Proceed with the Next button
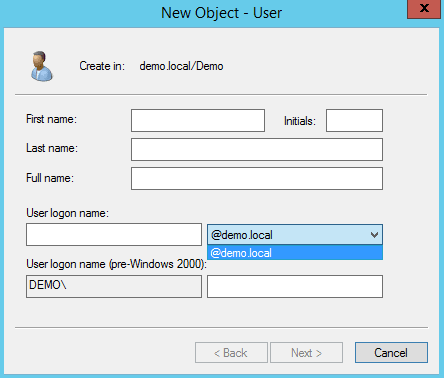The width and height of the screenshot is (444, 378). 306,352
